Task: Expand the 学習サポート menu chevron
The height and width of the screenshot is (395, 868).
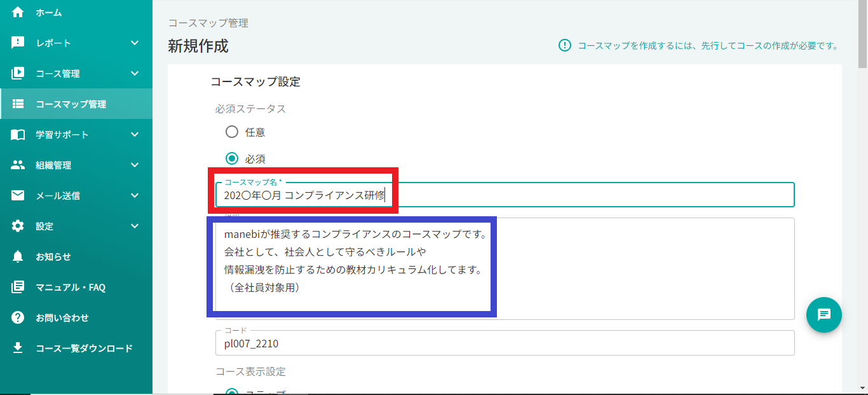Action: (x=135, y=134)
